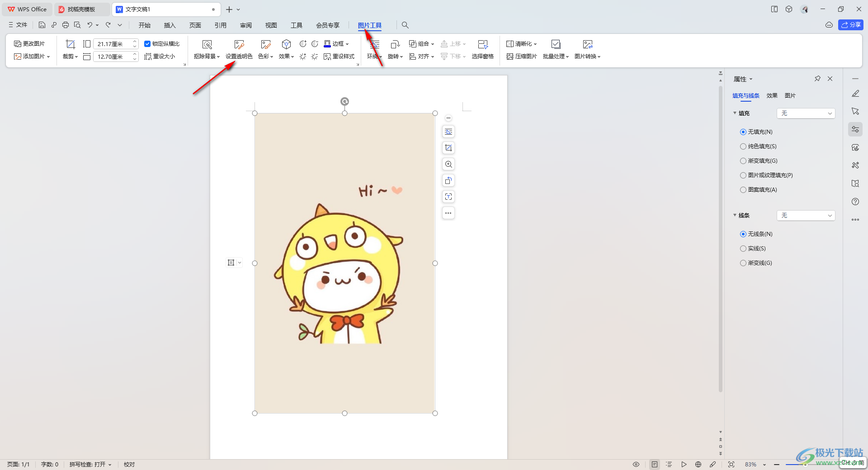The image size is (868, 470).
Task: Open 批量处理 batch processing
Action: click(x=556, y=50)
